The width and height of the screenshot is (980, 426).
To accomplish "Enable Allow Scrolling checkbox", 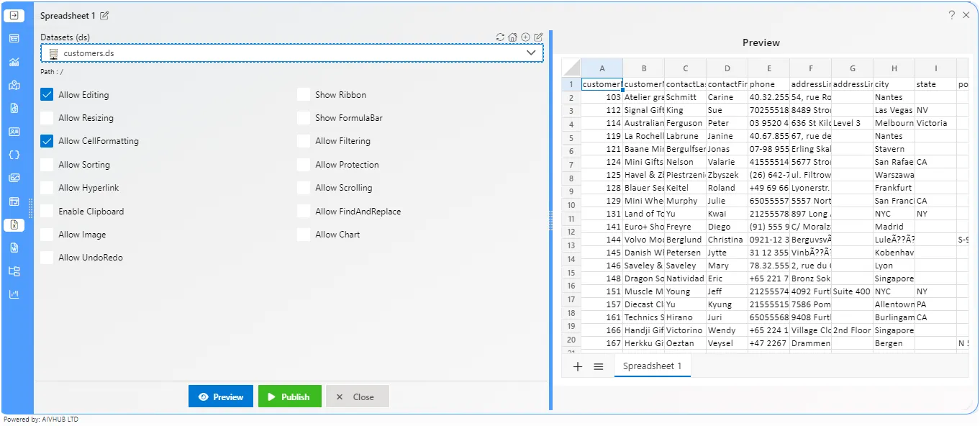I will [304, 188].
